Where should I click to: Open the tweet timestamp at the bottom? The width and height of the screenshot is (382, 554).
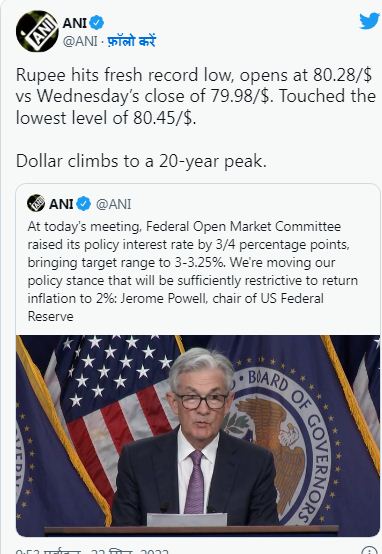tap(92, 551)
